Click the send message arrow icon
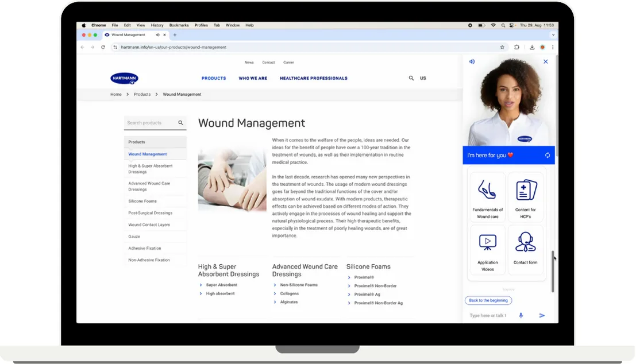The image size is (636, 364). click(x=542, y=315)
